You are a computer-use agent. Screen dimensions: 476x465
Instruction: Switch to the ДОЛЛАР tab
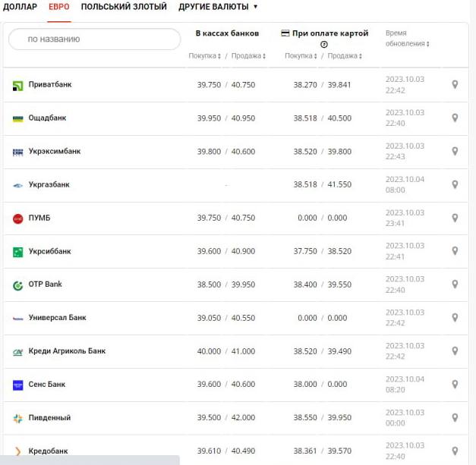20,7
